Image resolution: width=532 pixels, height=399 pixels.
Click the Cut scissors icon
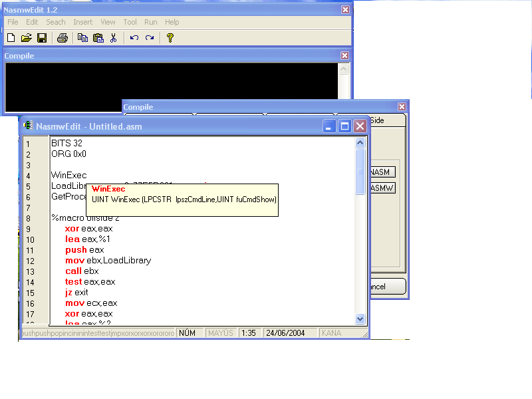tap(114, 38)
